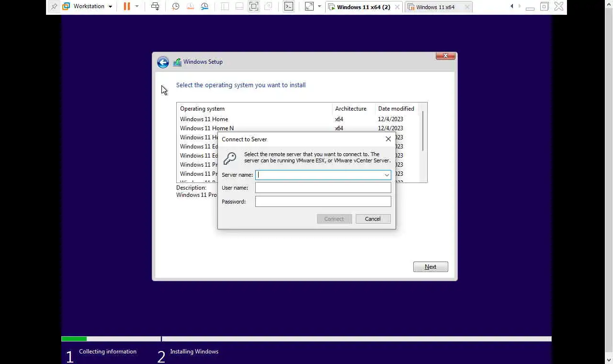The width and height of the screenshot is (613, 364).
Task: Click the tab scroll left arrow
Action: click(x=512, y=6)
